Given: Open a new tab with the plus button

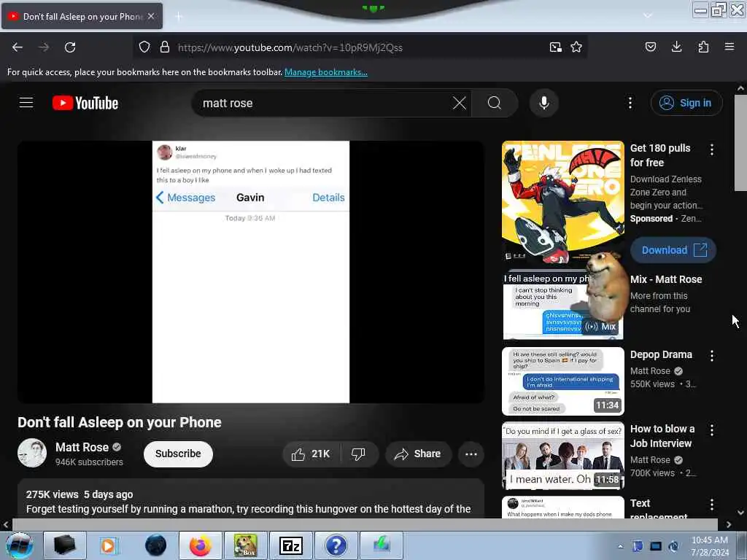Looking at the screenshot, I should point(179,17).
